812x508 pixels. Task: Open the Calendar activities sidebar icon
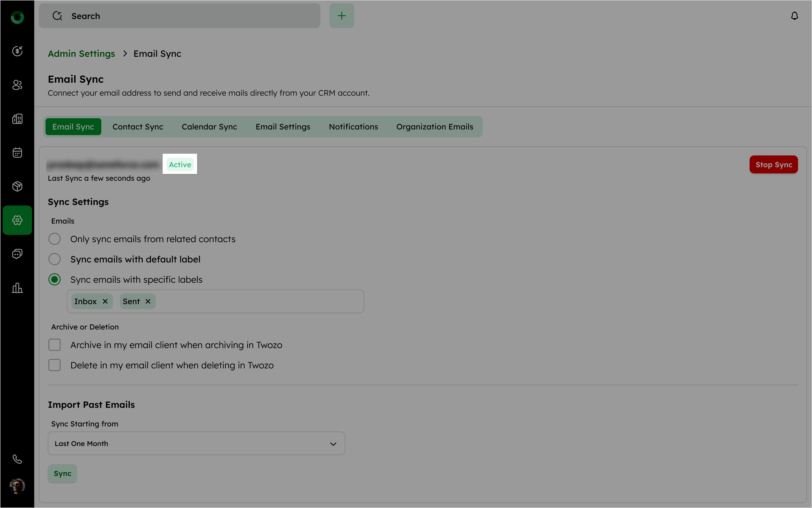(17, 153)
